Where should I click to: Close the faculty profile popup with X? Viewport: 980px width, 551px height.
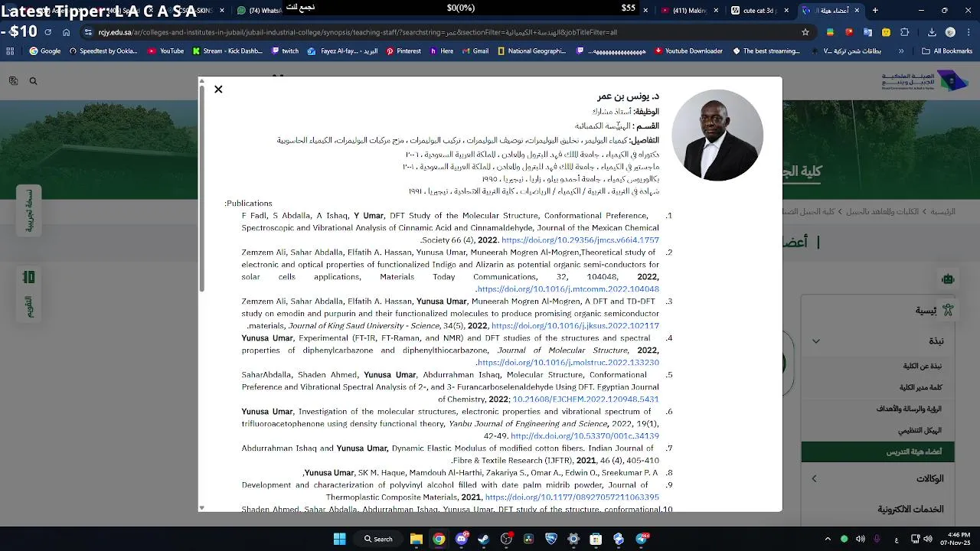(x=218, y=90)
